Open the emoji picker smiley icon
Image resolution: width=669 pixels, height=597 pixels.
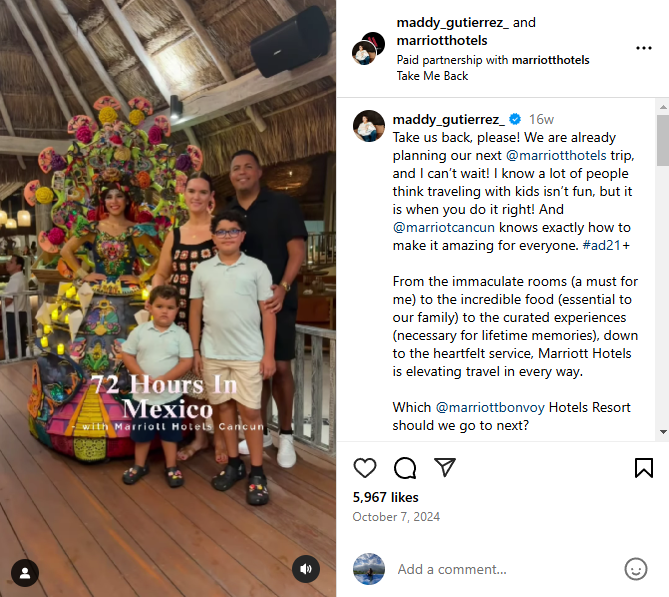(636, 569)
